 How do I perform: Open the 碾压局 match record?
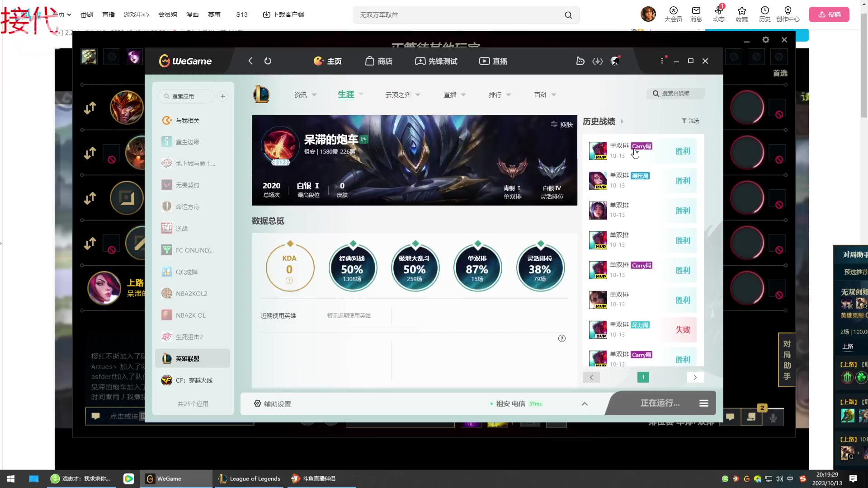[642, 180]
